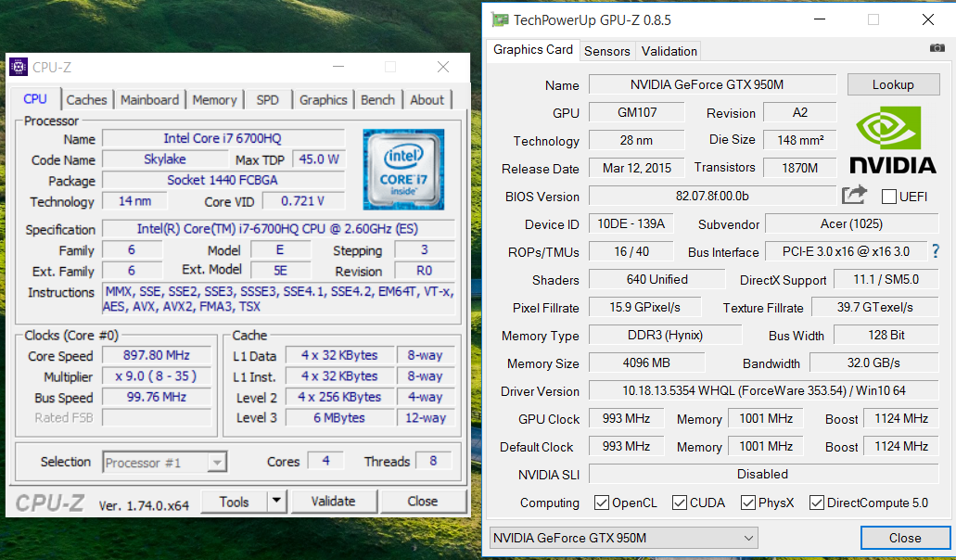Click the Core Speed value 897.80 MHz

tap(157, 355)
